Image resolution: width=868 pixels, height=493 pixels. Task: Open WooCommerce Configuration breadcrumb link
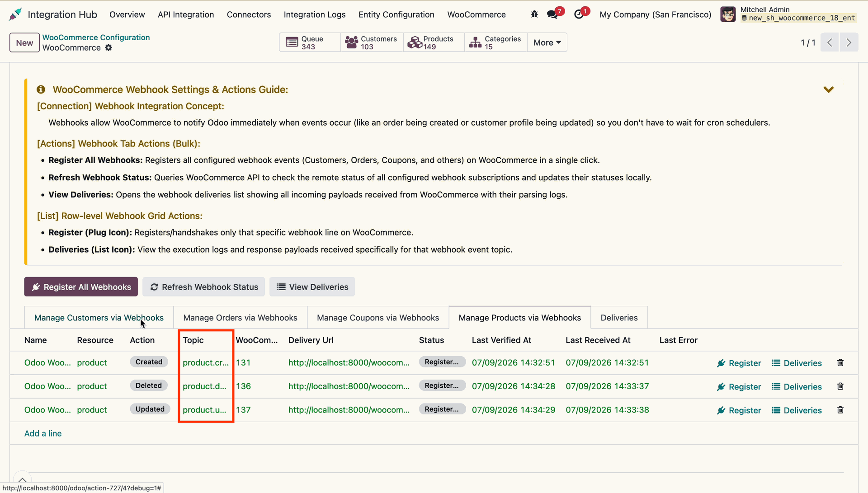96,38
